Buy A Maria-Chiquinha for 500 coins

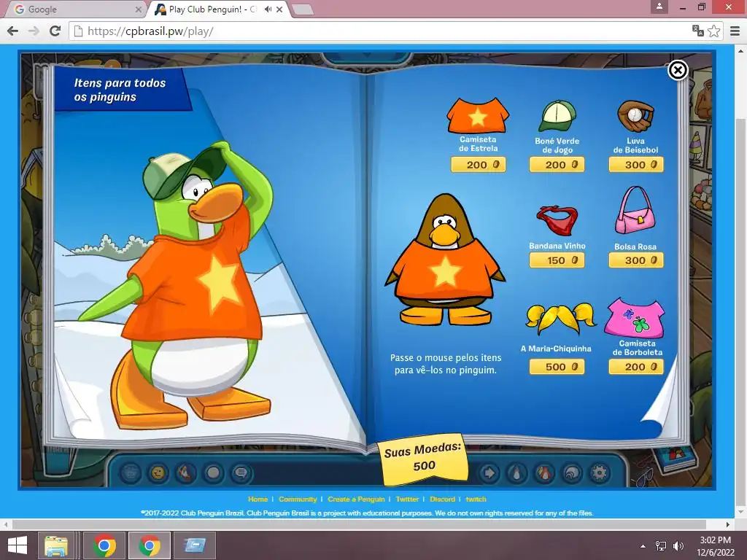pyautogui.click(x=557, y=367)
